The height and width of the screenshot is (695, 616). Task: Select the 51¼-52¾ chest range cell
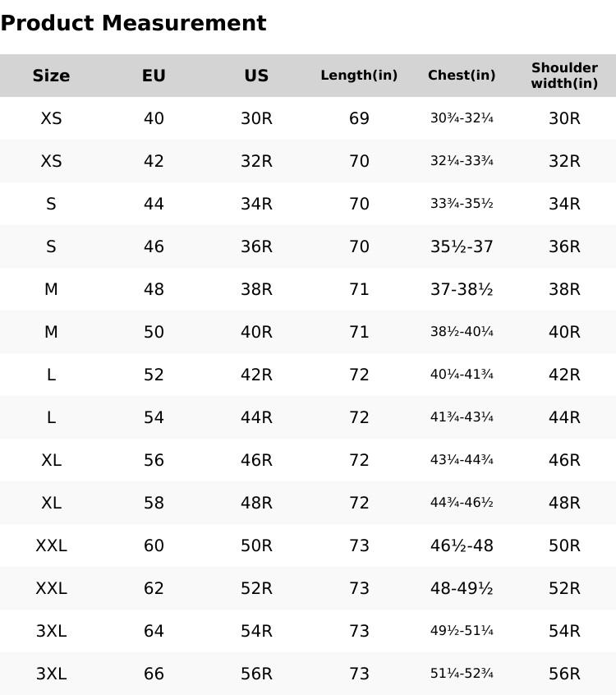(462, 674)
